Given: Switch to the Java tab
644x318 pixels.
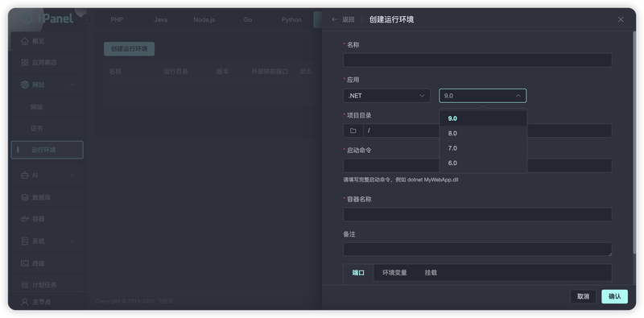Looking at the screenshot, I should 160,19.
